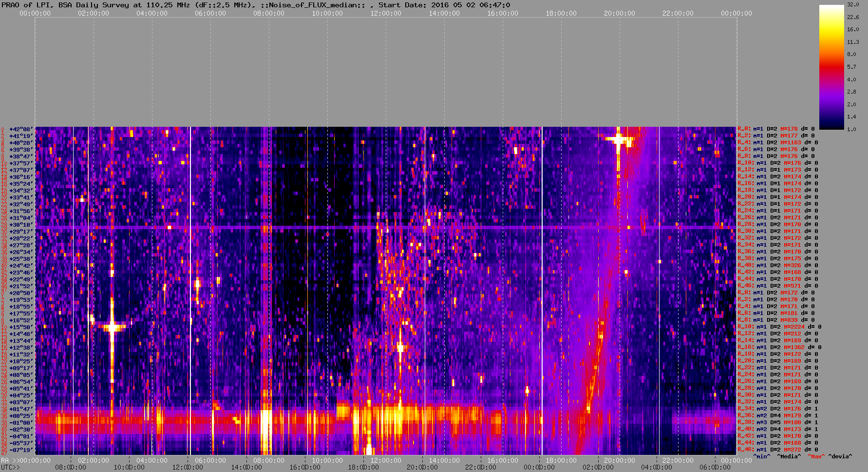Click bright cross source near 20:00:00 in +40°28' row

coord(618,140)
